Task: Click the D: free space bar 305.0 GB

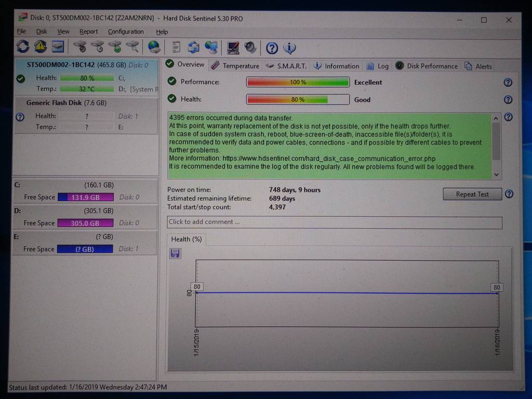Action: [85, 223]
